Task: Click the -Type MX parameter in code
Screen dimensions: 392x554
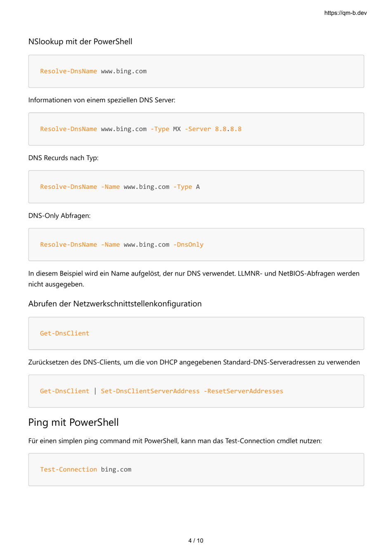Action: (165, 129)
